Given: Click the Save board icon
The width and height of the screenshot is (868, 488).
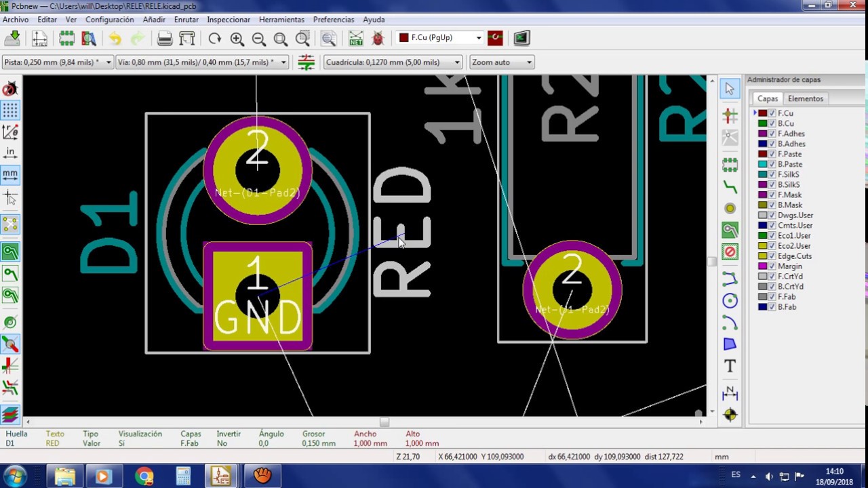Looking at the screenshot, I should [12, 39].
